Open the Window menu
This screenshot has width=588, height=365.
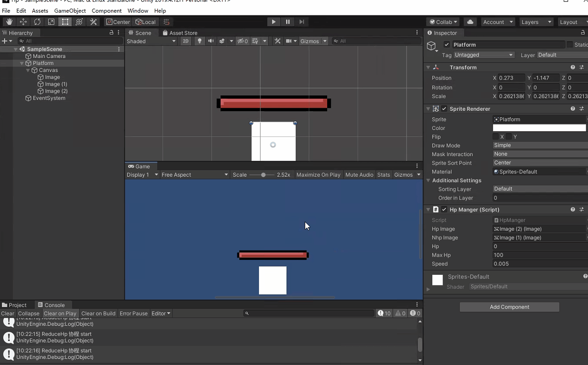pos(138,10)
